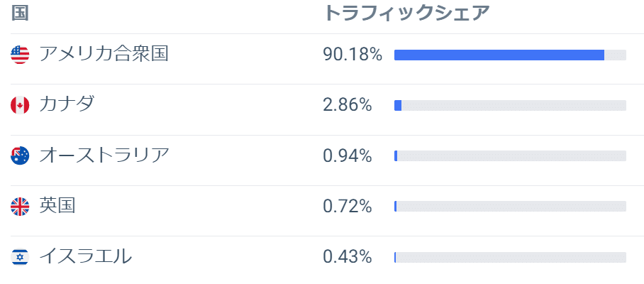This screenshot has width=644, height=284.
Task: Click the Canada flag icon
Action: (20, 105)
